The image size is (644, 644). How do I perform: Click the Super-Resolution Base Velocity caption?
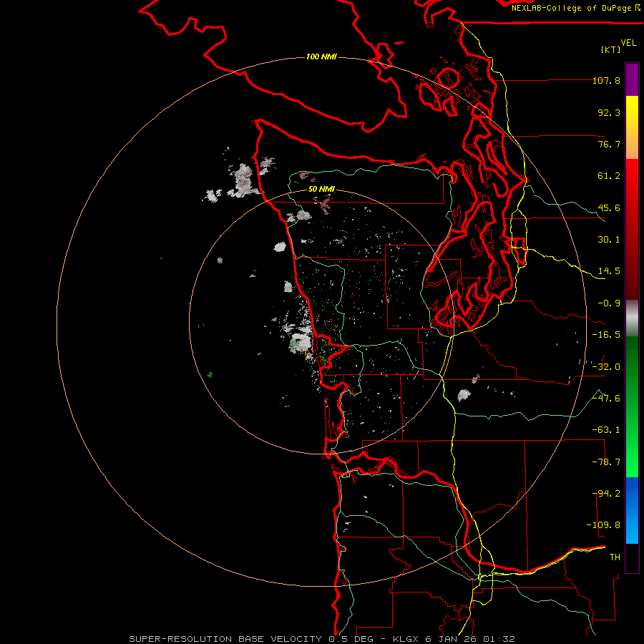(322, 639)
